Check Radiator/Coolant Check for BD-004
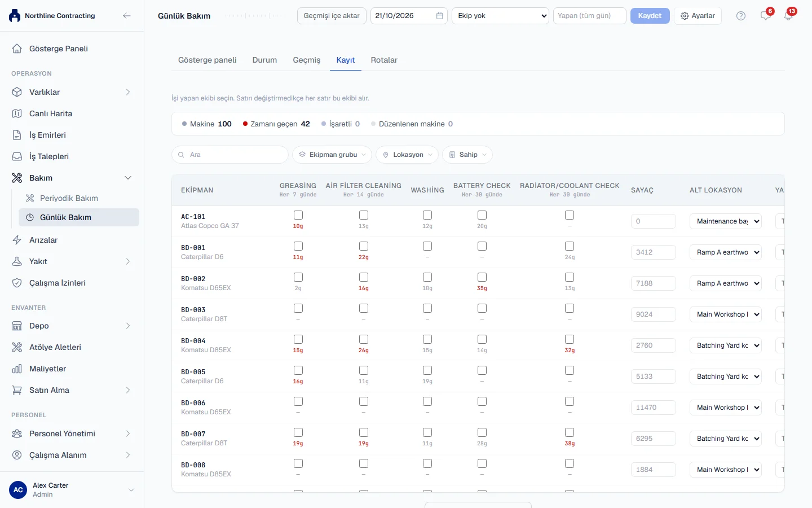 pos(570,339)
